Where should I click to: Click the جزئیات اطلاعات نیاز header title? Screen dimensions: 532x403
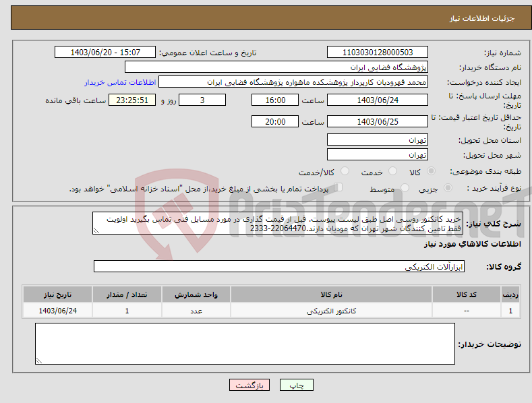click(482, 18)
